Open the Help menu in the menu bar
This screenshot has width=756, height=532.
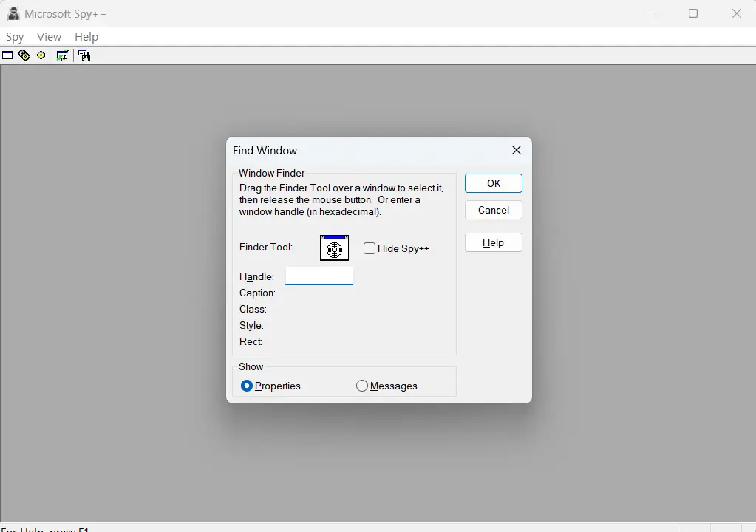click(86, 37)
